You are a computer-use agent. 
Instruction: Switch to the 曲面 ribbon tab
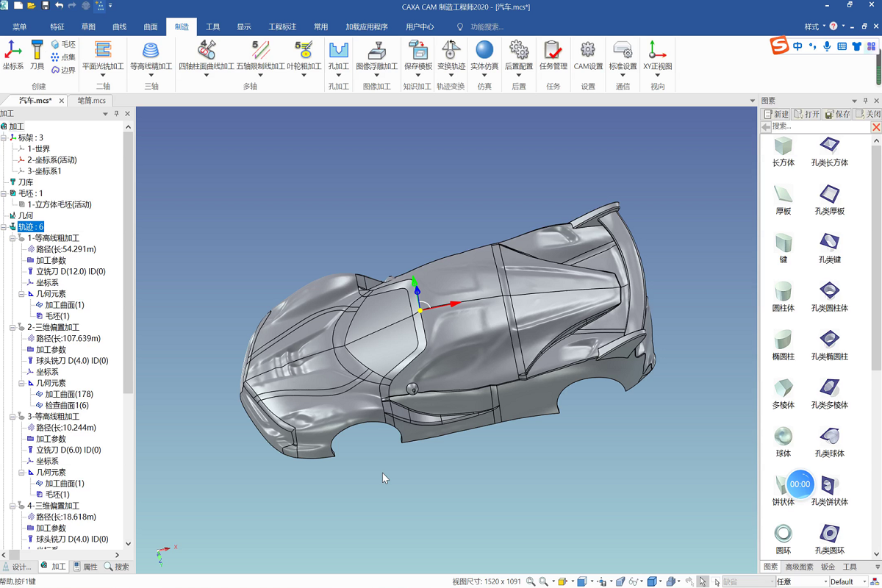[x=151, y=27]
